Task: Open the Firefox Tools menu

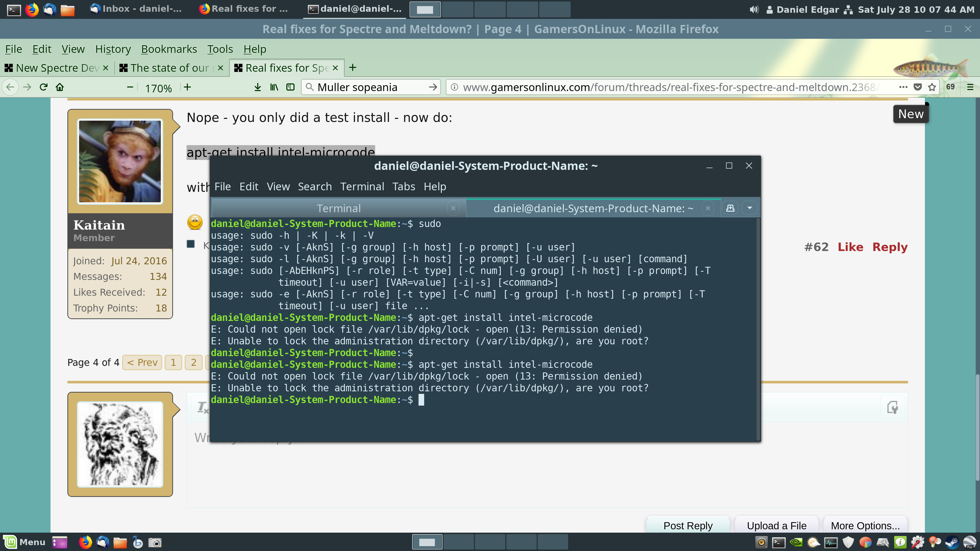Action: (x=220, y=49)
